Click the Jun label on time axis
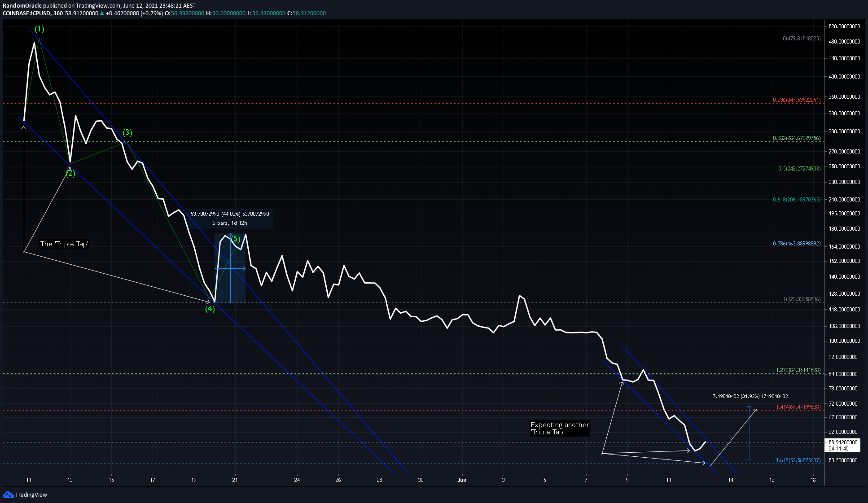Viewport: 868px width, 503px height. (x=462, y=480)
